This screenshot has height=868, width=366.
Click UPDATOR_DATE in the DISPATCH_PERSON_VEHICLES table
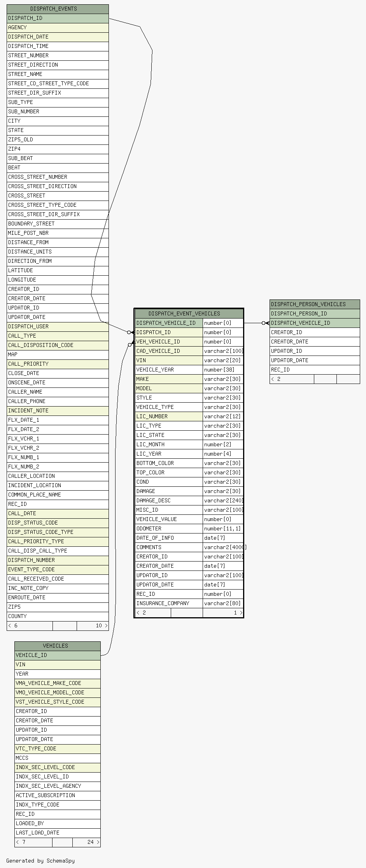point(315,360)
